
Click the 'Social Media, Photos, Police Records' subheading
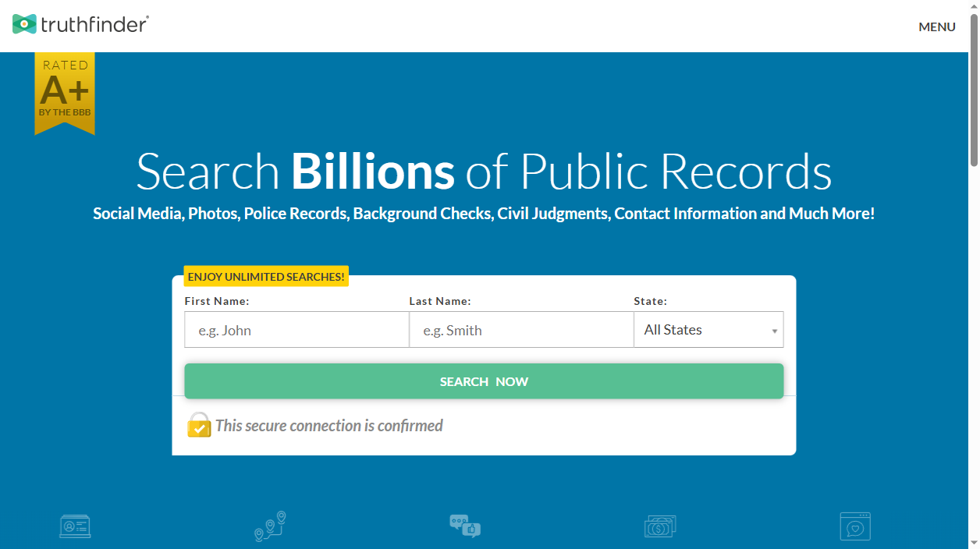[484, 214]
